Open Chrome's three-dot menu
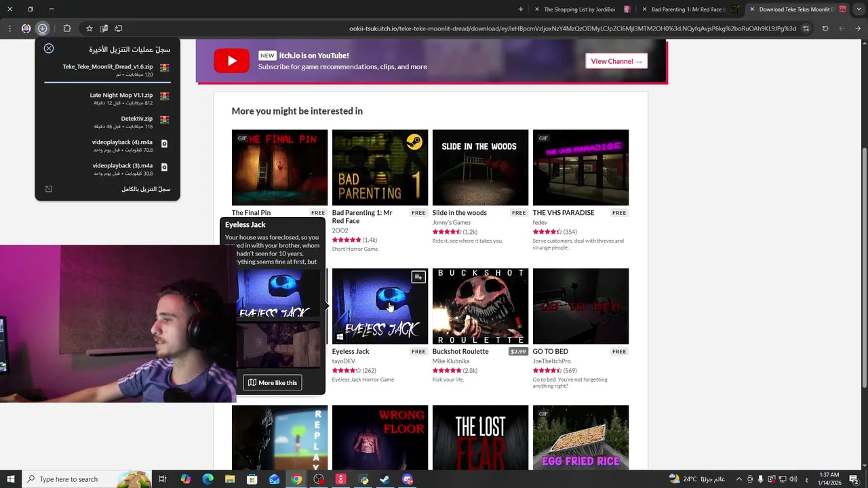 coord(9,28)
